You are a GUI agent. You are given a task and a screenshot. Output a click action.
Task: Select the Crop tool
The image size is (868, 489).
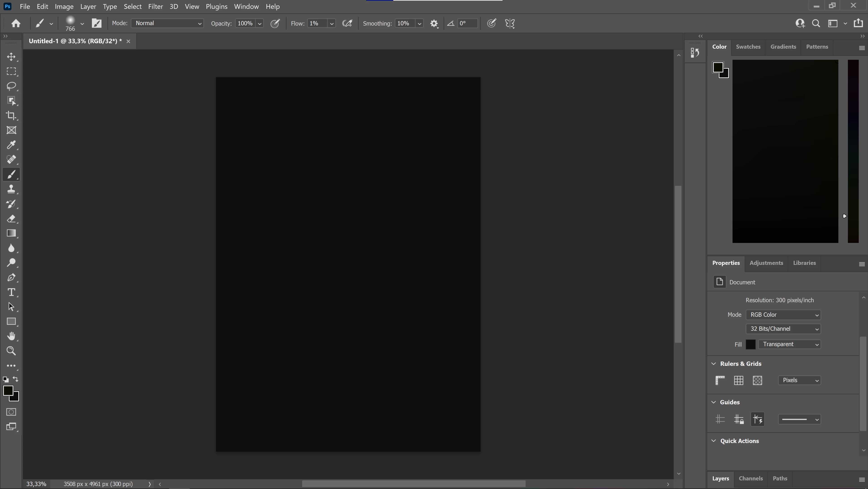[11, 115]
